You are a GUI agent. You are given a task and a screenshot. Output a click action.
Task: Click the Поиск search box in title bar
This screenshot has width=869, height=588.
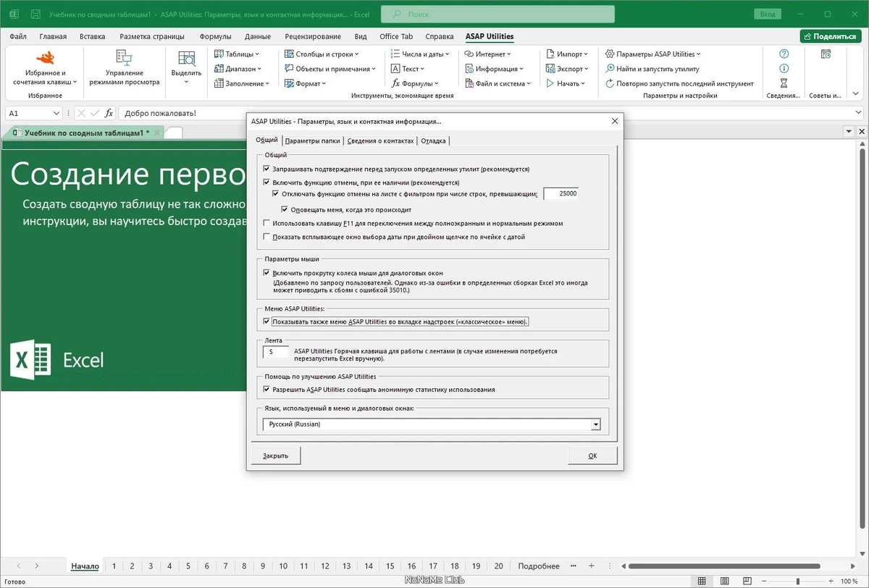(x=498, y=14)
